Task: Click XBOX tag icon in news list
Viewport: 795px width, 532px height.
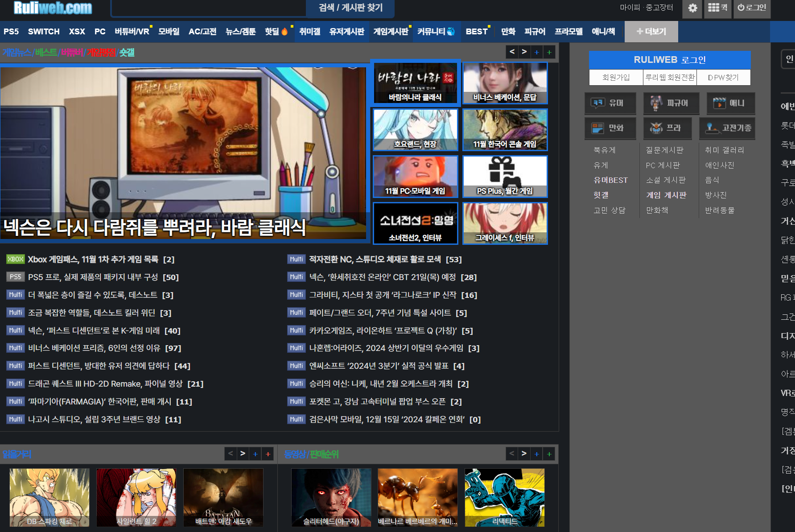Action: click(x=16, y=259)
